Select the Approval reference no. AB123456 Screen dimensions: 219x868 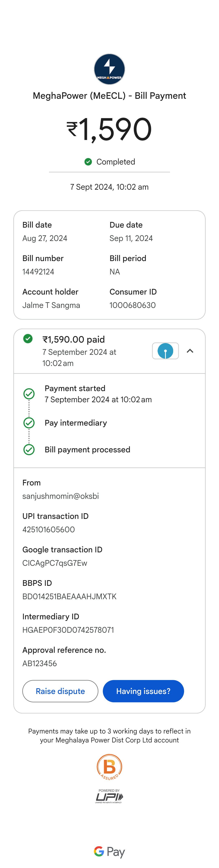point(39,664)
